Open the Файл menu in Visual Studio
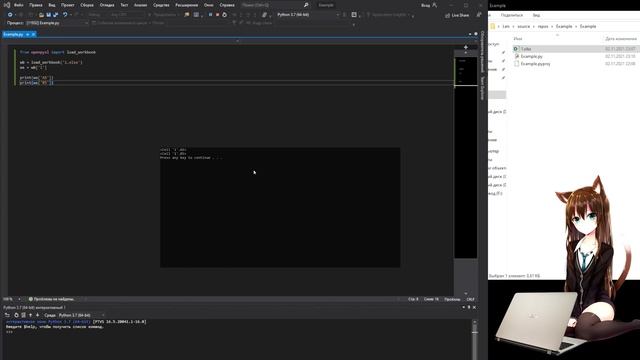This screenshot has height=360, width=640. pos(18,5)
